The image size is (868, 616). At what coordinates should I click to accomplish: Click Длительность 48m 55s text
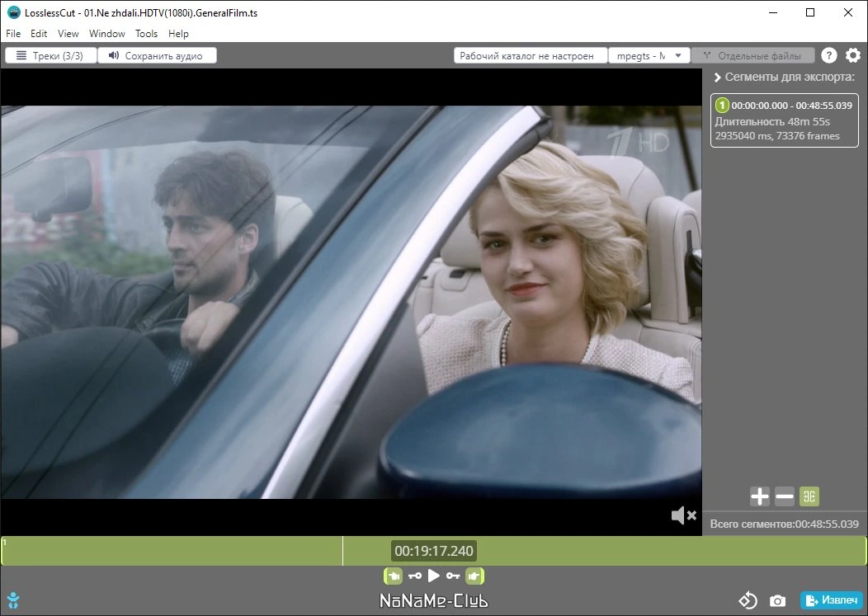(x=772, y=121)
